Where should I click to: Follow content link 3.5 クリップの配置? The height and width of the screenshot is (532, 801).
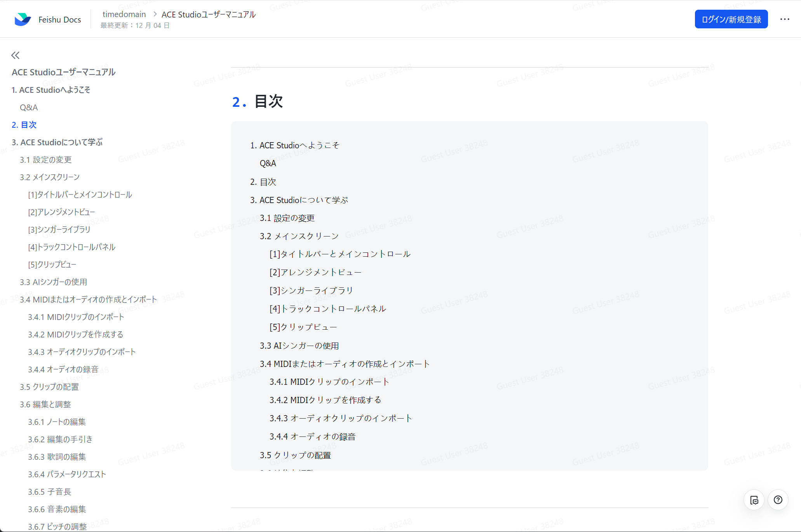pyautogui.click(x=295, y=455)
